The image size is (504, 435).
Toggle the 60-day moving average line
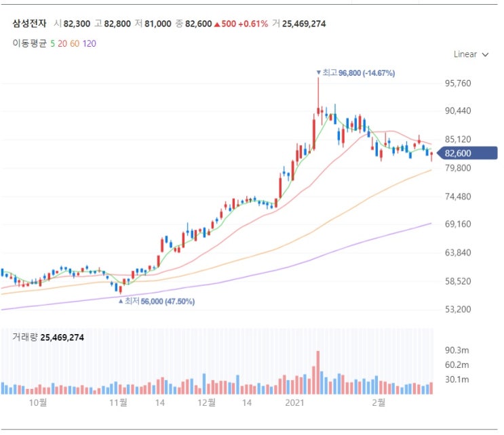(x=75, y=43)
